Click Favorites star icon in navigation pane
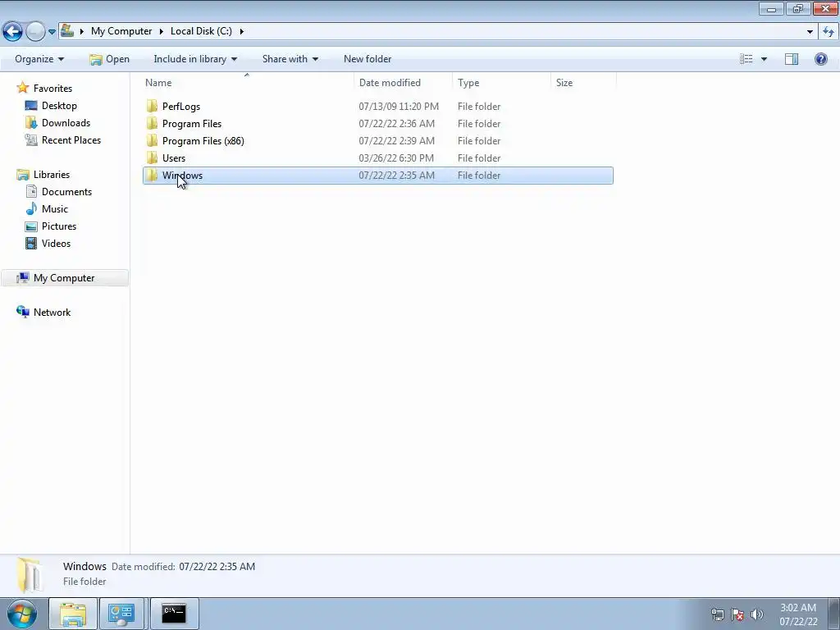The height and width of the screenshot is (630, 840). point(22,87)
